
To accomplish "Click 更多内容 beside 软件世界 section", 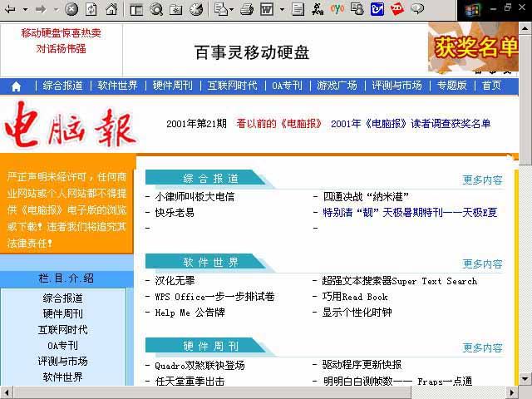I will (x=482, y=264).
